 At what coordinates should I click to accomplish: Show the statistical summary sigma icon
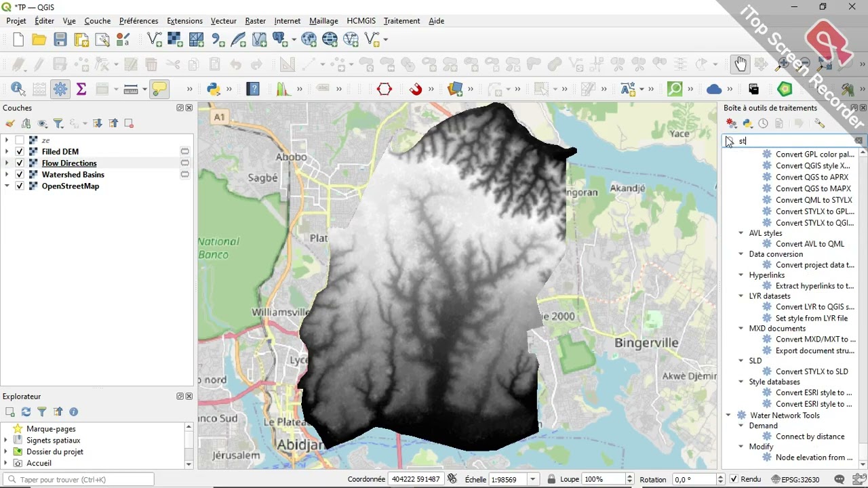point(81,89)
